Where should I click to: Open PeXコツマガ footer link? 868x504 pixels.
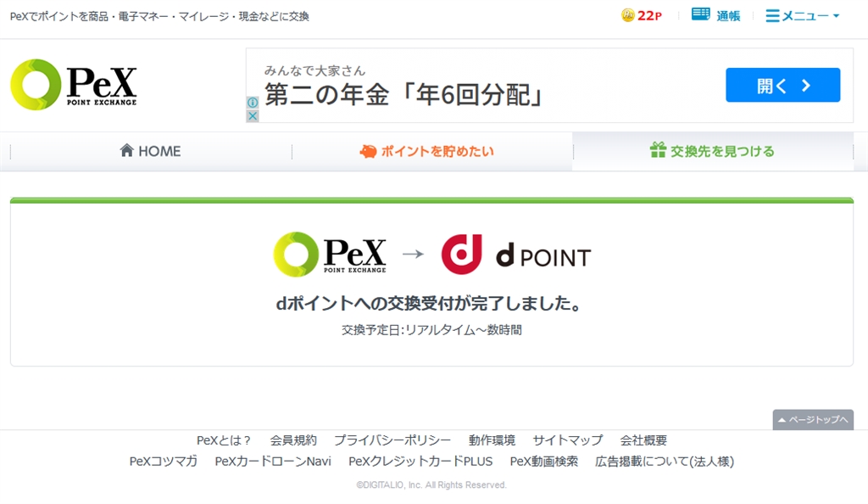(164, 462)
